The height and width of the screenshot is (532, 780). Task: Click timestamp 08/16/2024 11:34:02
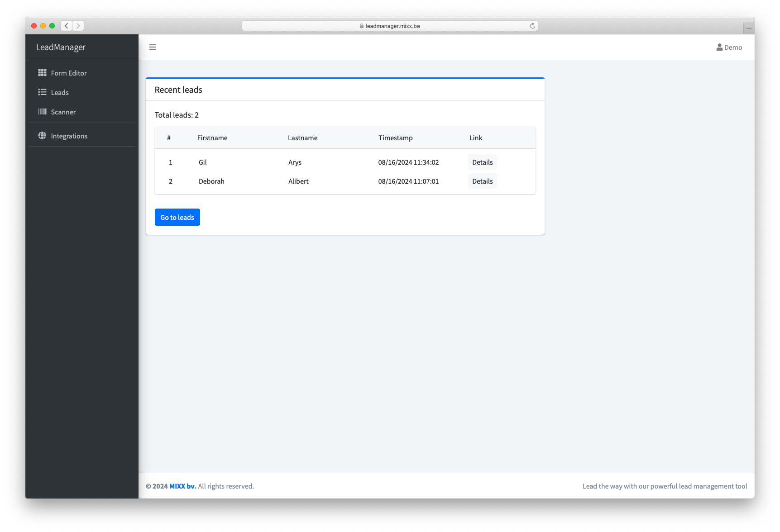point(409,162)
